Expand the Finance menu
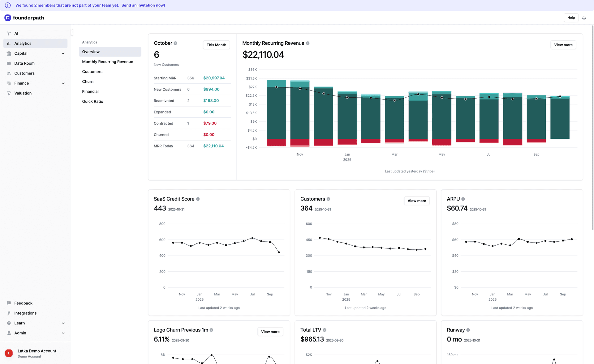The image size is (594, 364). tap(63, 83)
